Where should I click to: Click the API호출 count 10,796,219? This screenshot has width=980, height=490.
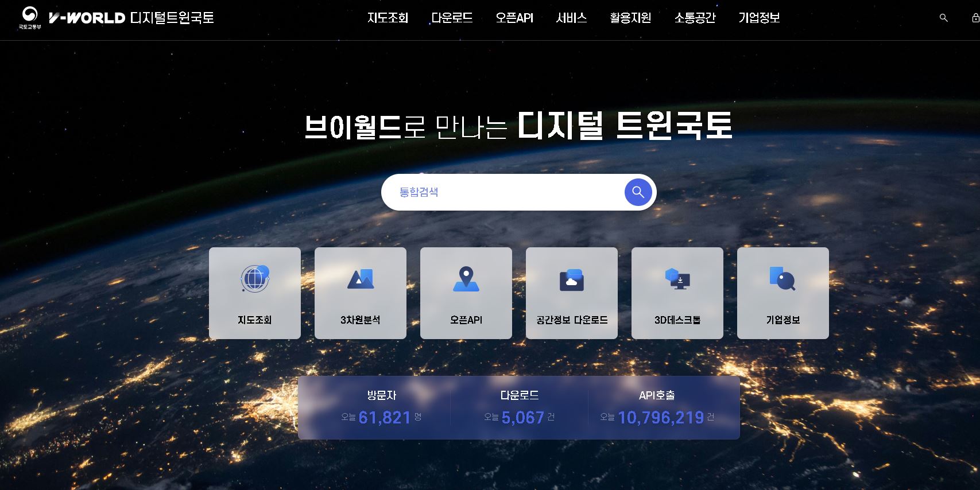(661, 417)
